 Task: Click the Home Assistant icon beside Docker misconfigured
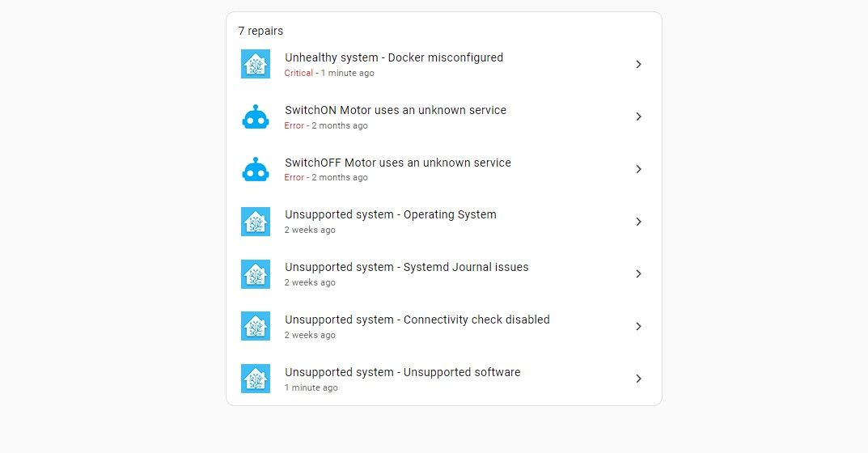[x=256, y=64]
